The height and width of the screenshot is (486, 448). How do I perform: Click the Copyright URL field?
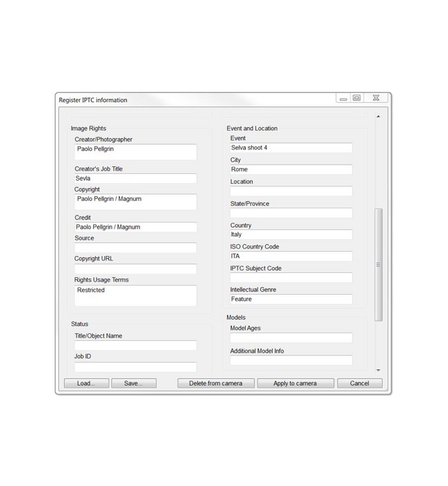pos(136,269)
